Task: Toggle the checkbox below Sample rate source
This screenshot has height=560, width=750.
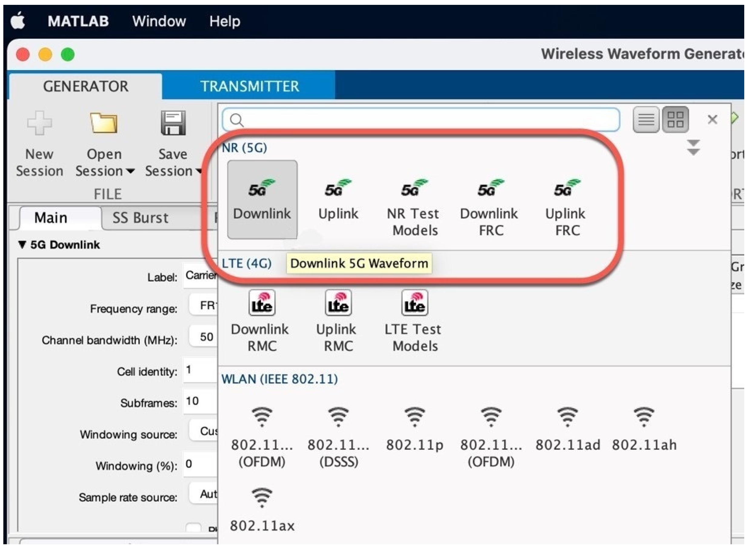Action: (194, 527)
